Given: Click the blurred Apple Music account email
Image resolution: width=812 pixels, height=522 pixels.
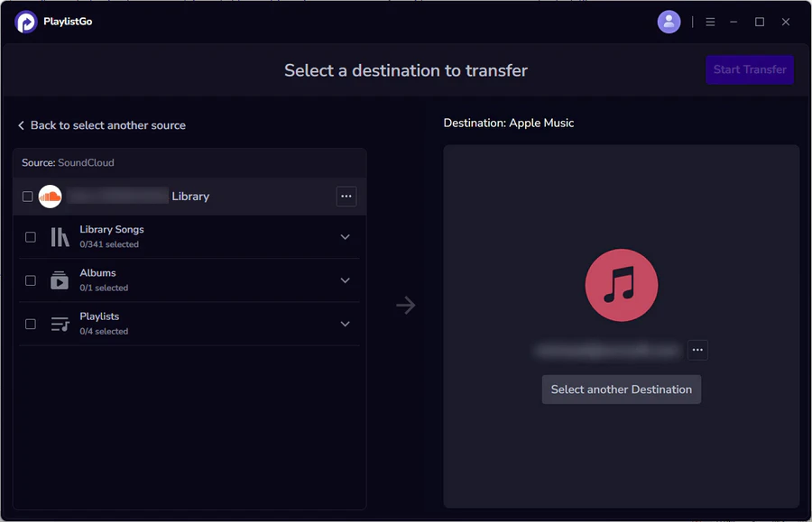Looking at the screenshot, I should coord(608,350).
